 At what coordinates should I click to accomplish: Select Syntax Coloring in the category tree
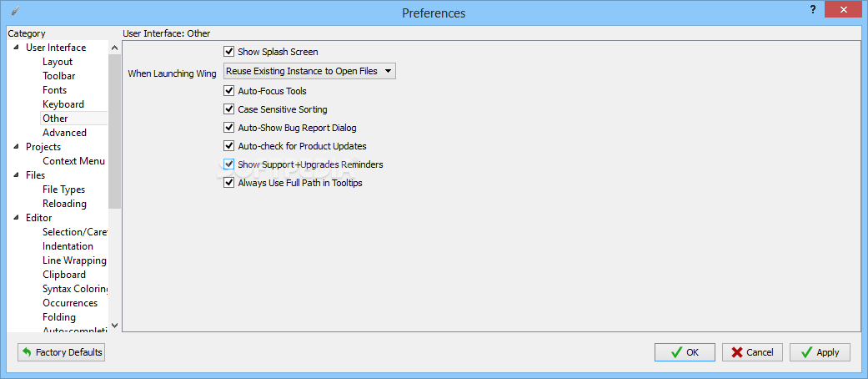[x=75, y=289]
